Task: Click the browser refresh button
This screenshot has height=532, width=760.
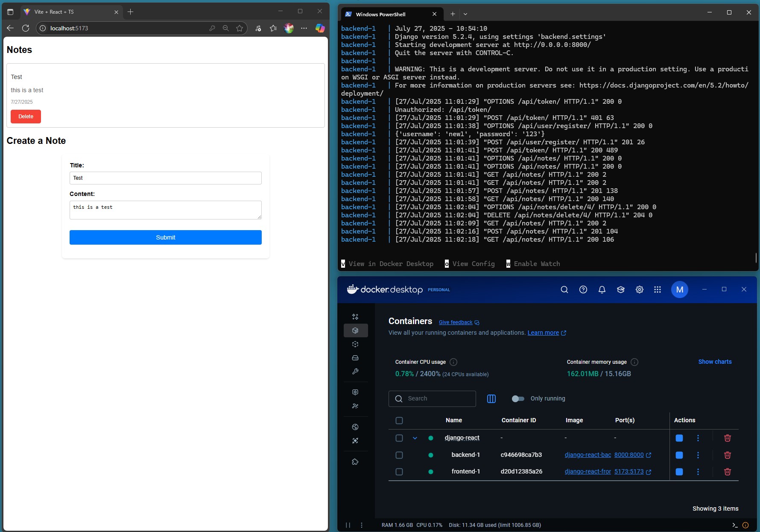Action: 26,28
